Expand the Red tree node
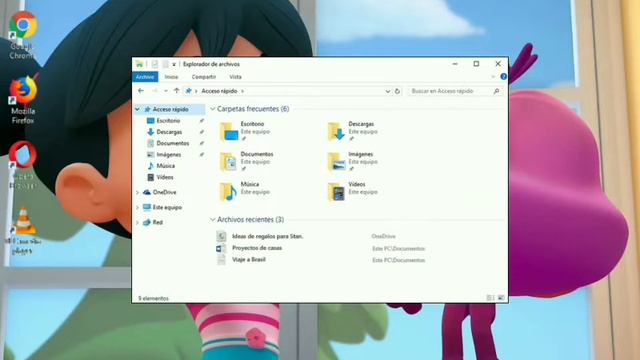 click(138, 222)
